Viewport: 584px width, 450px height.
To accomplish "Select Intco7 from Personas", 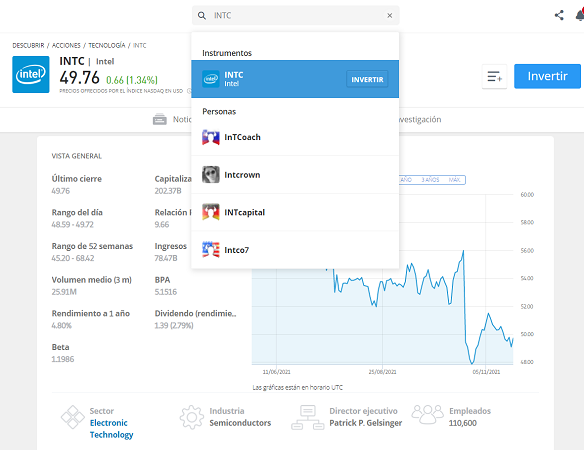I will click(295, 250).
